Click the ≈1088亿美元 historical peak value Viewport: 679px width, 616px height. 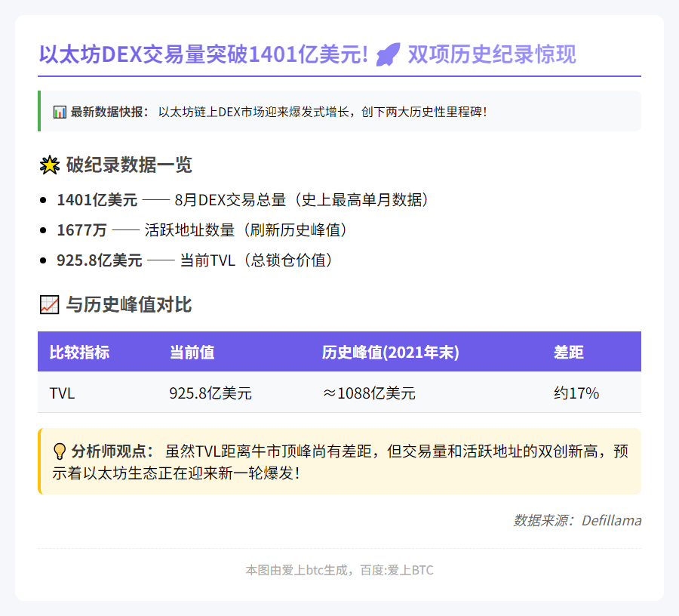point(370,393)
